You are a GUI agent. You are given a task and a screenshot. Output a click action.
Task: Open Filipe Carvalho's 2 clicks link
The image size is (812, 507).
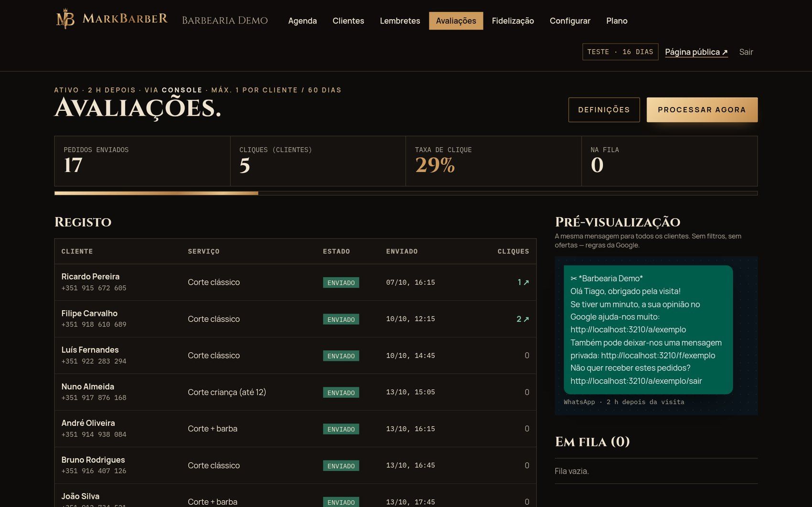(523, 319)
